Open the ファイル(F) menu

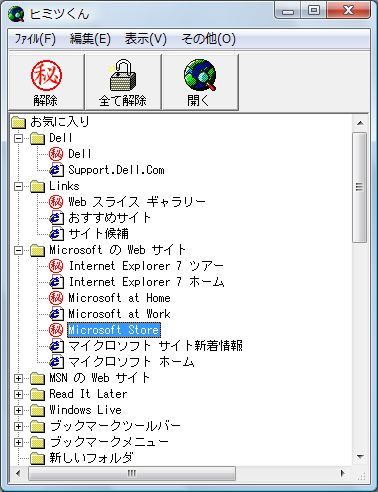click(35, 39)
